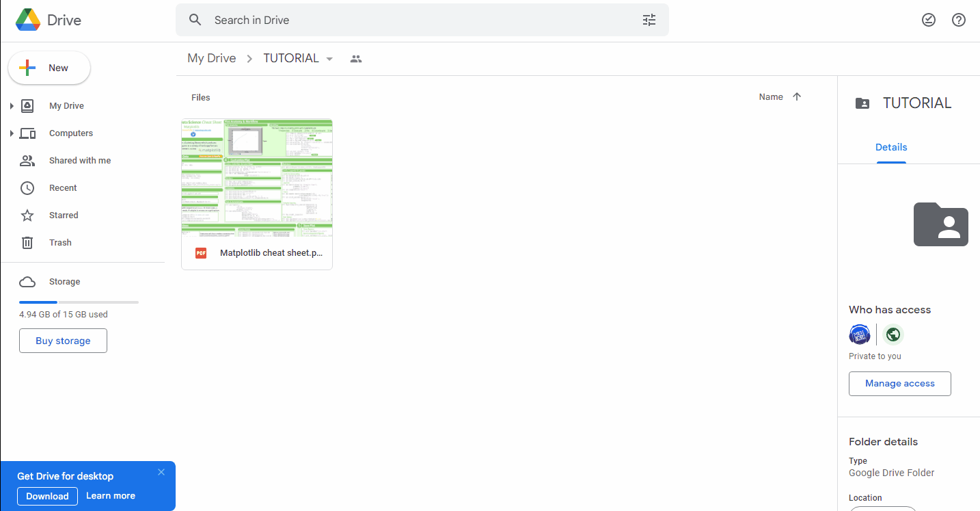Click the offline status checkmark icon

[x=928, y=20]
